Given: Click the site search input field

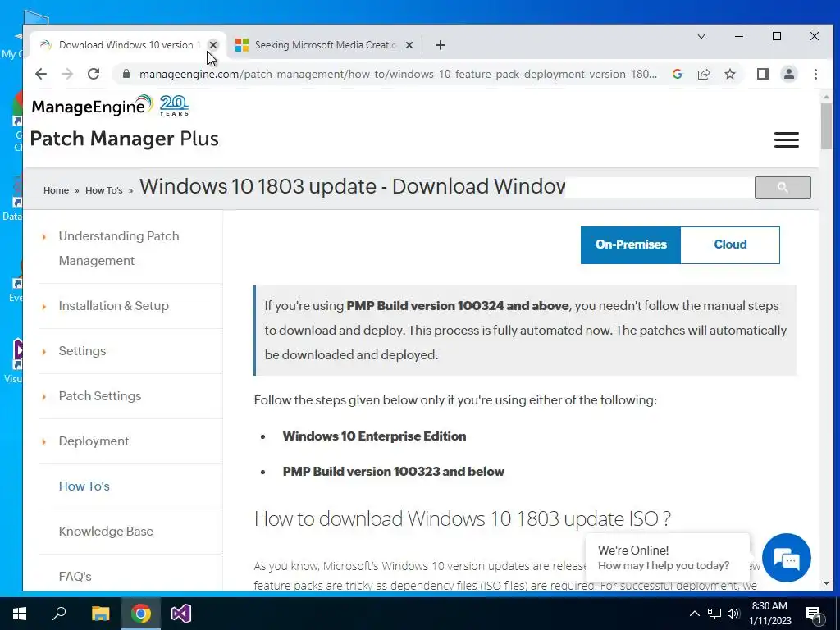Looking at the screenshot, I should [x=660, y=188].
